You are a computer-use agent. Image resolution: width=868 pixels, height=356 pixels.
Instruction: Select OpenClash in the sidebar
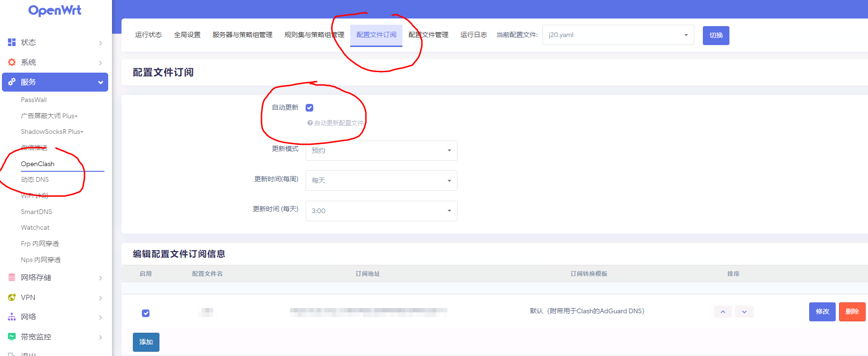coord(37,164)
